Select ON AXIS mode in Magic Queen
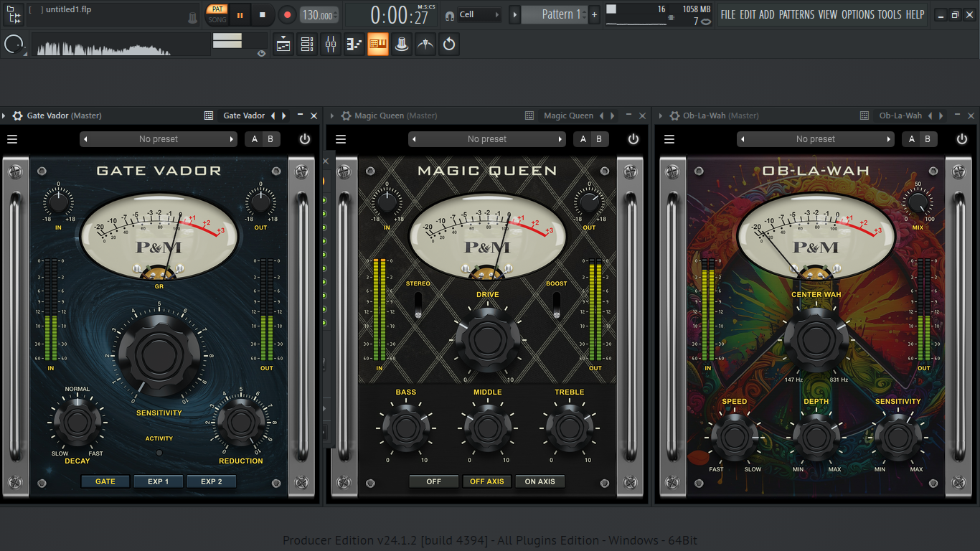980x551 pixels. (x=540, y=481)
